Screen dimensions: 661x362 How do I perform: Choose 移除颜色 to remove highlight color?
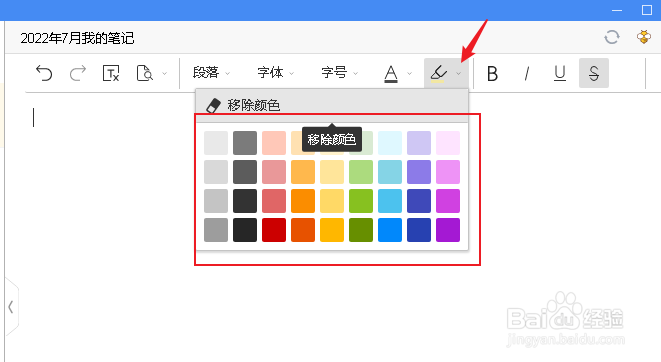point(332,105)
